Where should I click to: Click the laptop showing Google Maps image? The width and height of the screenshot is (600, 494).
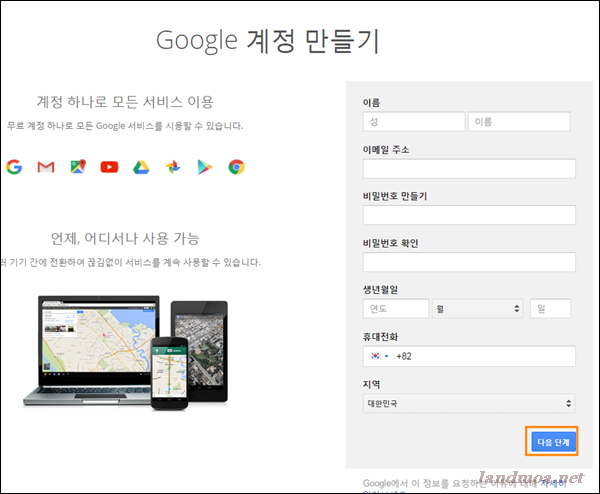pyautogui.click(x=92, y=350)
